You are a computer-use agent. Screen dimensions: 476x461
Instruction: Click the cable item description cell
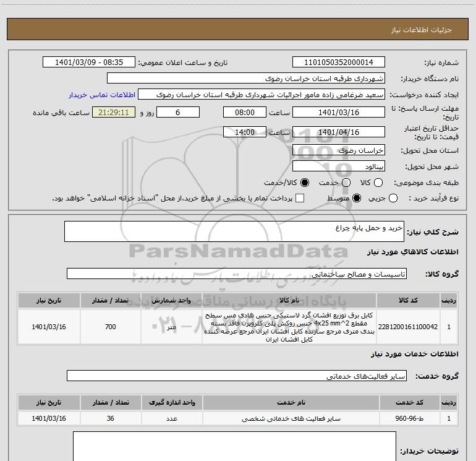click(x=289, y=327)
